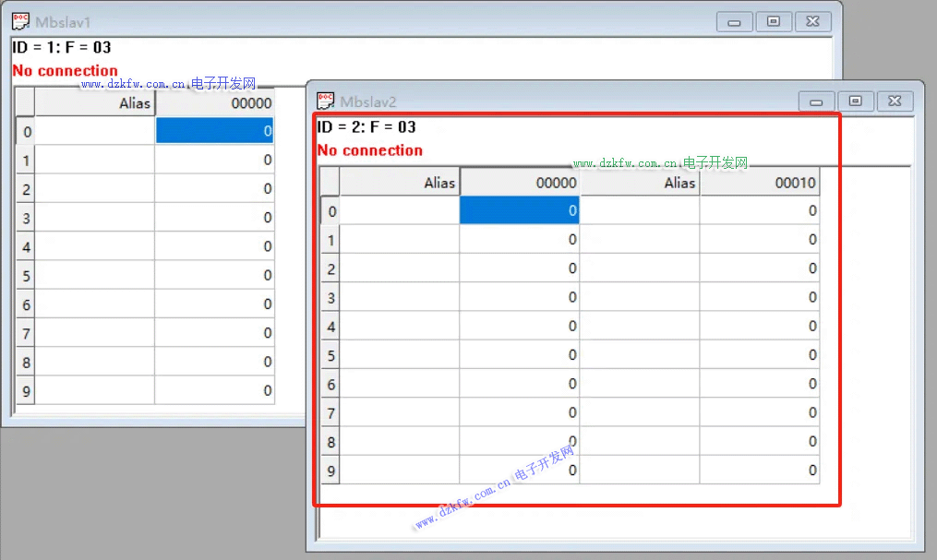Maximize the Mbslav2 window
Screen dimensions: 937x560
(x=855, y=101)
